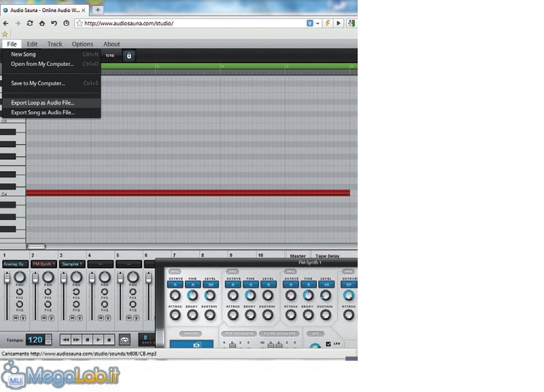Open empty instrument slot on channel 5
The height and width of the screenshot is (392, 544).
(x=129, y=264)
